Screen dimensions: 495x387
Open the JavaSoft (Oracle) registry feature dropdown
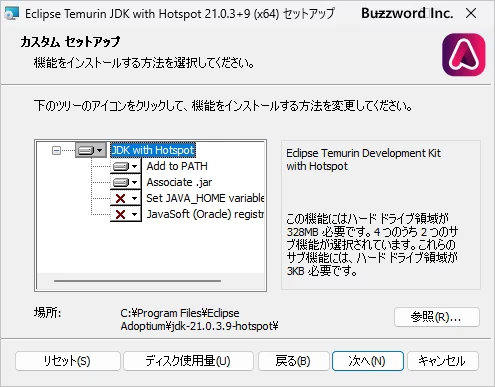[x=126, y=214]
